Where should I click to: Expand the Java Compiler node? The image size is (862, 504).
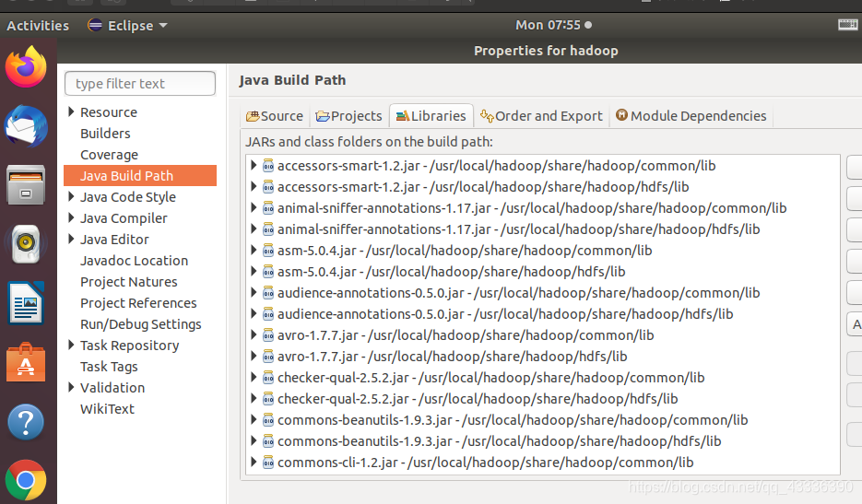(72, 217)
